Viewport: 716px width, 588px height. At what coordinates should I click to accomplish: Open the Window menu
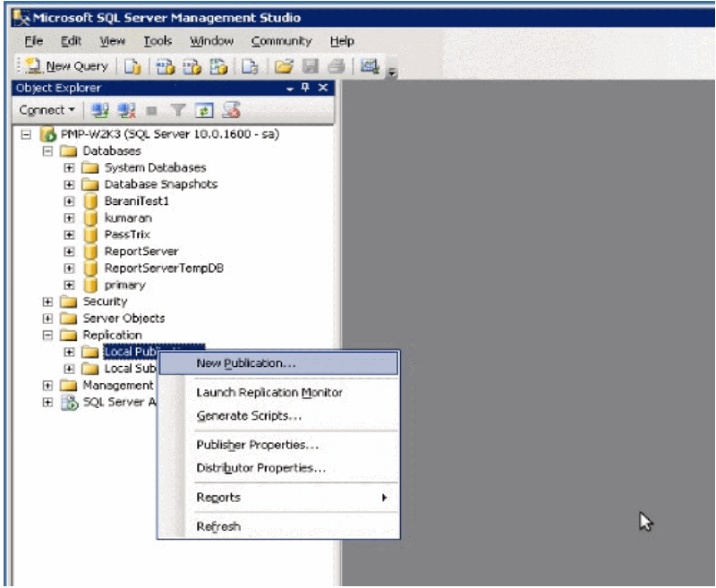[x=211, y=41]
